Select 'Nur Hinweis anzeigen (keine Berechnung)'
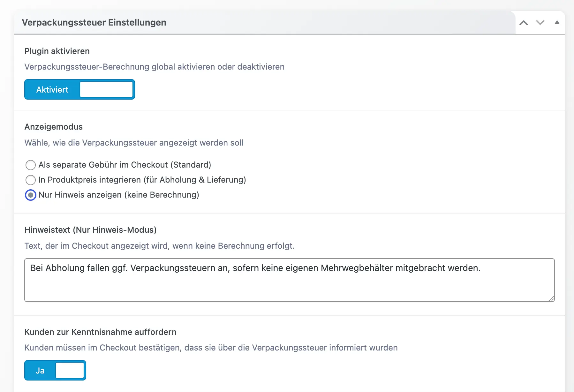574x392 pixels. 30,195
